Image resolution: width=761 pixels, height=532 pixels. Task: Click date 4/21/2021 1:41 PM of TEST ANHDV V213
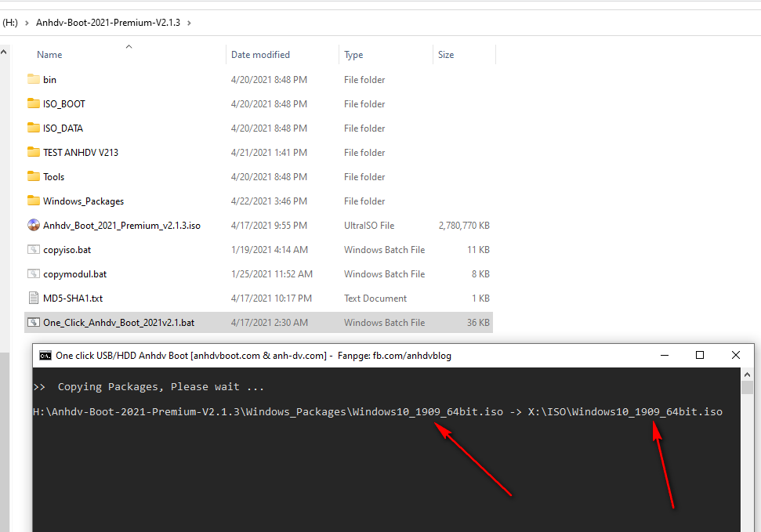(x=269, y=153)
